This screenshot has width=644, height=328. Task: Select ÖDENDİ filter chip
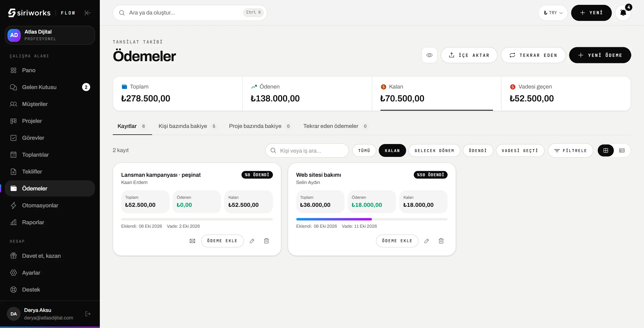(478, 150)
